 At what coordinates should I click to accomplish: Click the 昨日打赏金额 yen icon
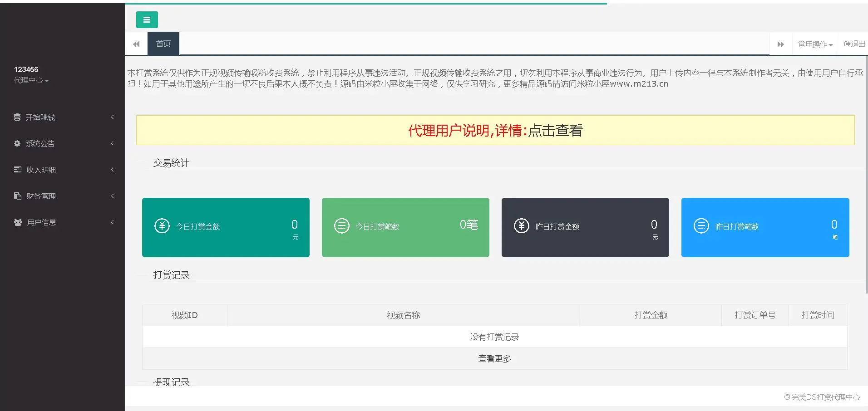(x=521, y=225)
